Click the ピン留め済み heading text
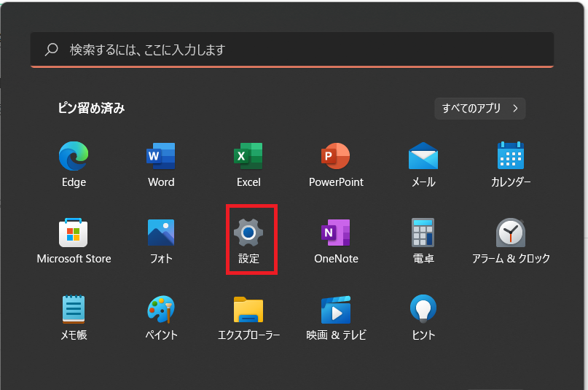The width and height of the screenshot is (588, 390). point(91,109)
